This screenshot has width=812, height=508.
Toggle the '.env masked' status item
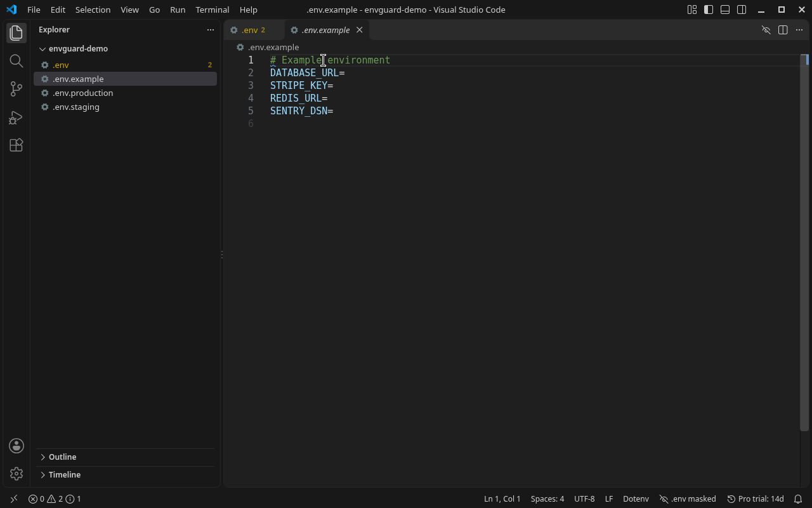(x=688, y=499)
